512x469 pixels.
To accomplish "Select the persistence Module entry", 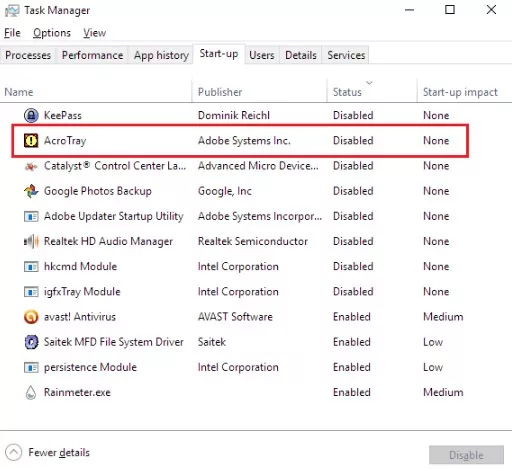I will coord(90,367).
